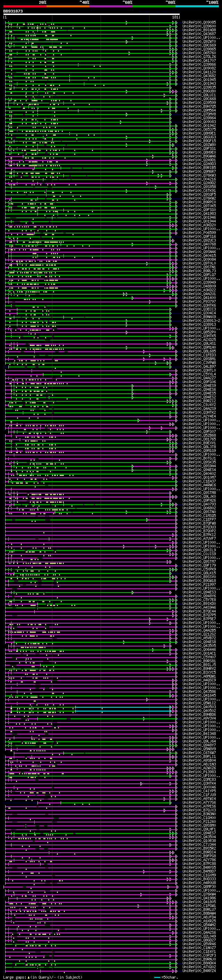Click the red 20% identity legend bar
This screenshot has width=222, height=980.
pos(25,6)
